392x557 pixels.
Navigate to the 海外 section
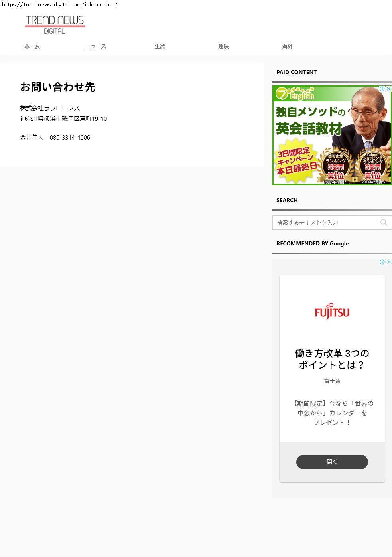pyautogui.click(x=287, y=47)
